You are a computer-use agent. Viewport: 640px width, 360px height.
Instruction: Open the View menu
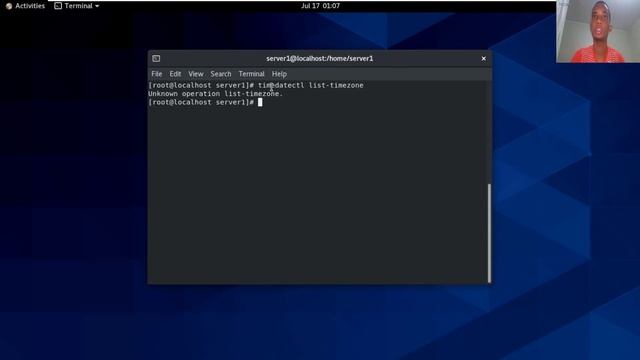point(196,74)
